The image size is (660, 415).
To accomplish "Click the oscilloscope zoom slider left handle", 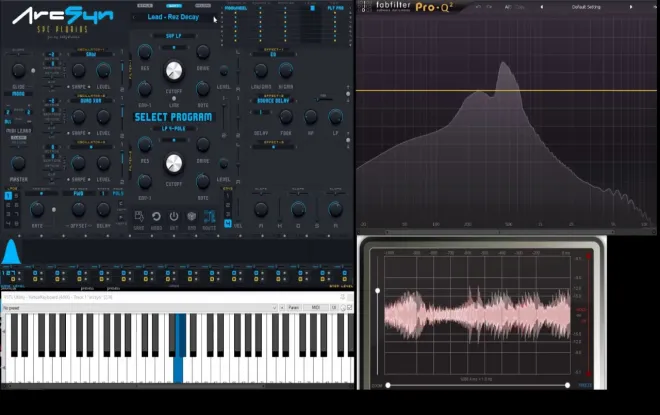I will point(388,385).
